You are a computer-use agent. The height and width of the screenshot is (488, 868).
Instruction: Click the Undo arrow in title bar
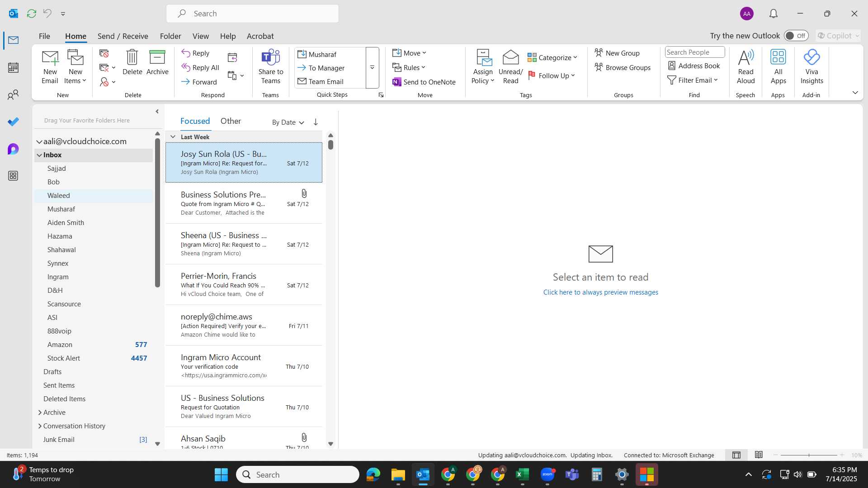[47, 14]
